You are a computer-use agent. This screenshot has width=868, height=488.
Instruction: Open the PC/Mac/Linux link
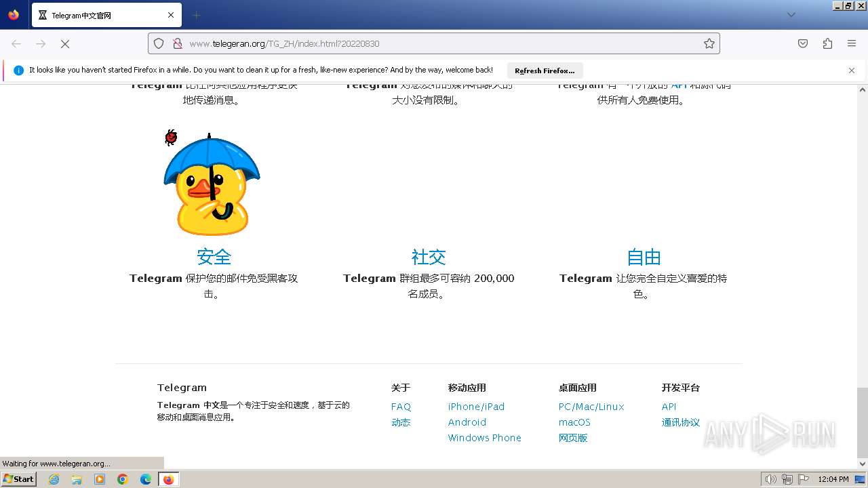[x=591, y=407]
